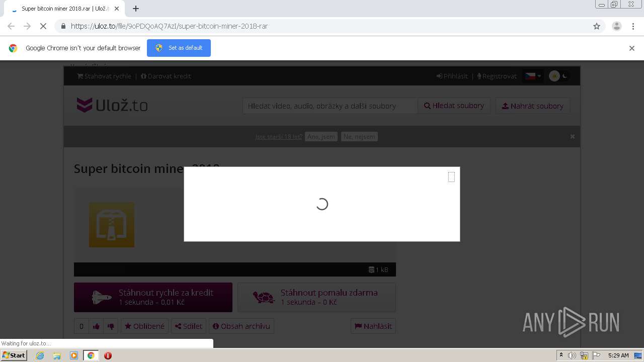Open the Windows Start menu
Viewport: 644px width, 362px height.
(14, 355)
